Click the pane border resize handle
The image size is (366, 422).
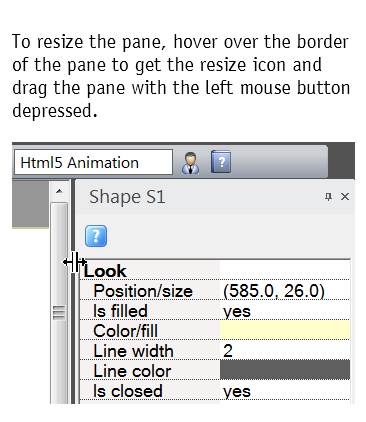[75, 262]
